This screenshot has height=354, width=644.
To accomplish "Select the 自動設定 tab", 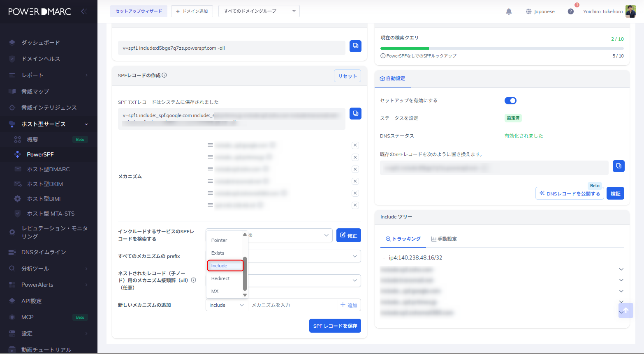I will point(392,78).
